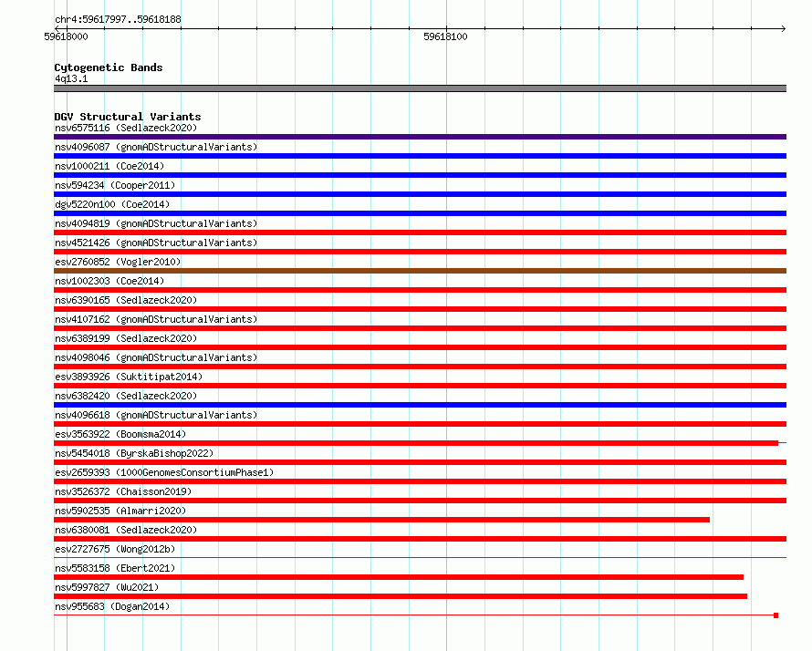Select the nsv3526372 (Chaisson2019) label
This screenshot has height=651, width=812.
tap(123, 491)
